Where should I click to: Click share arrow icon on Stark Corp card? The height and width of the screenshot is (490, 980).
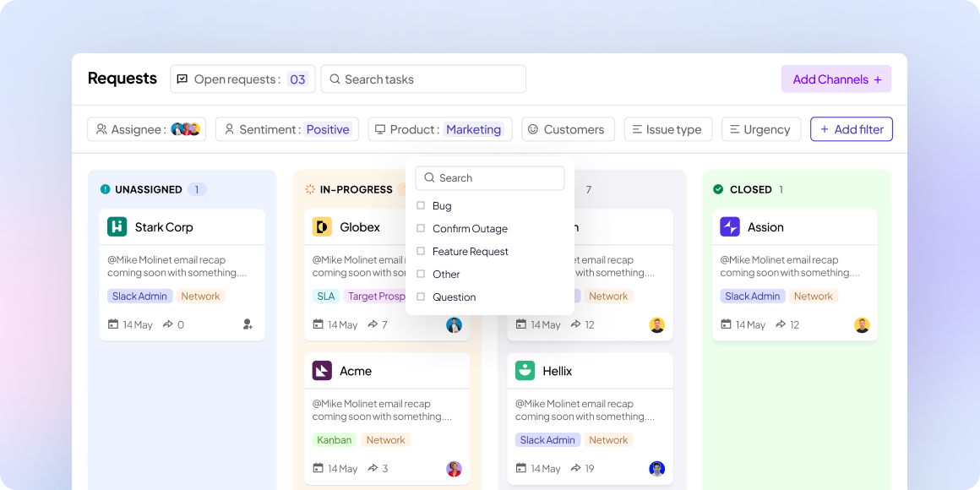[x=167, y=324]
